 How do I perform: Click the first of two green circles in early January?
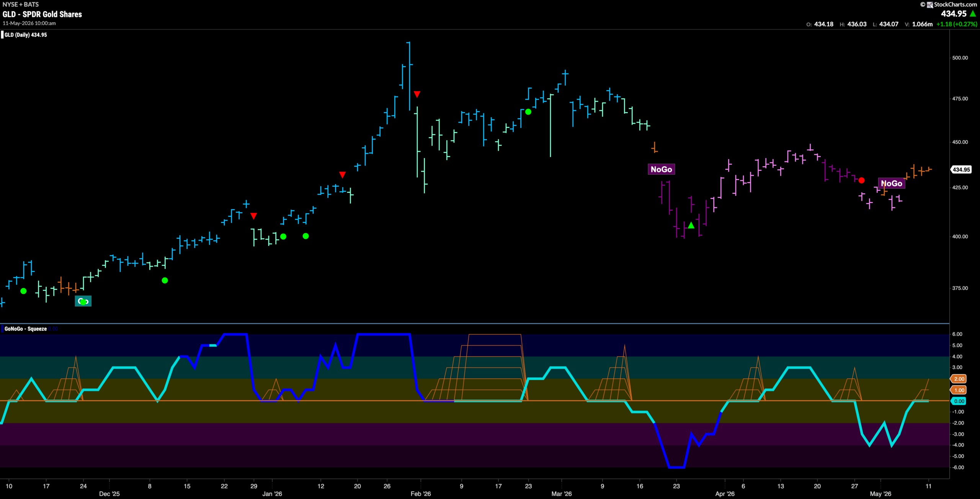click(283, 236)
